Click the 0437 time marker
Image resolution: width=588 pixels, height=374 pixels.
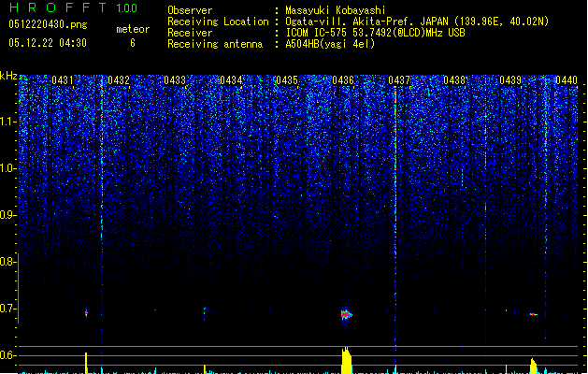click(x=399, y=80)
